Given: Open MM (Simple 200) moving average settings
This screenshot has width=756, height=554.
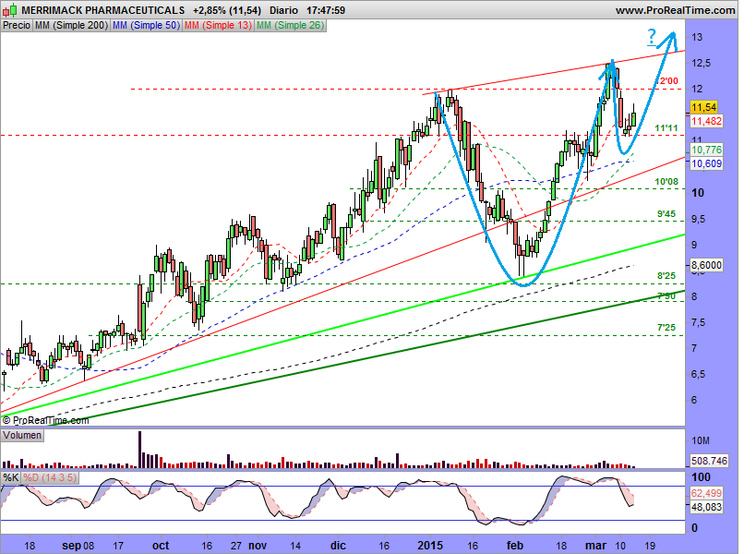Looking at the screenshot, I should tap(71, 25).
